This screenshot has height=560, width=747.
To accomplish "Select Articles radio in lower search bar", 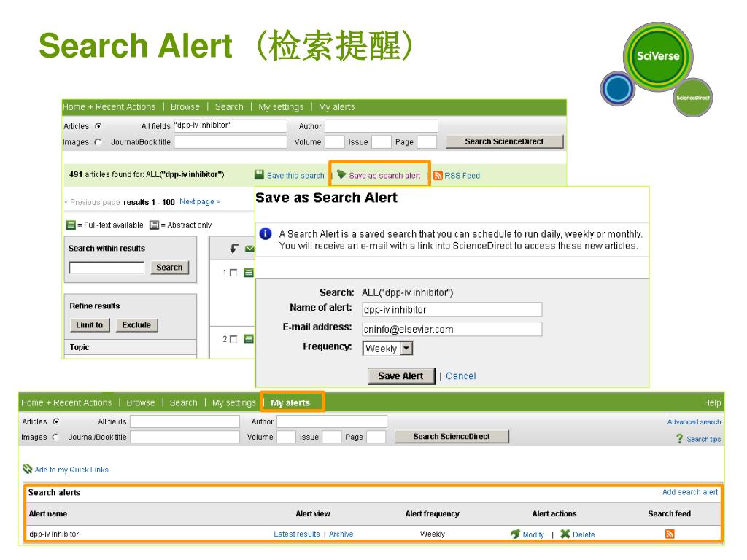I will click(x=56, y=421).
